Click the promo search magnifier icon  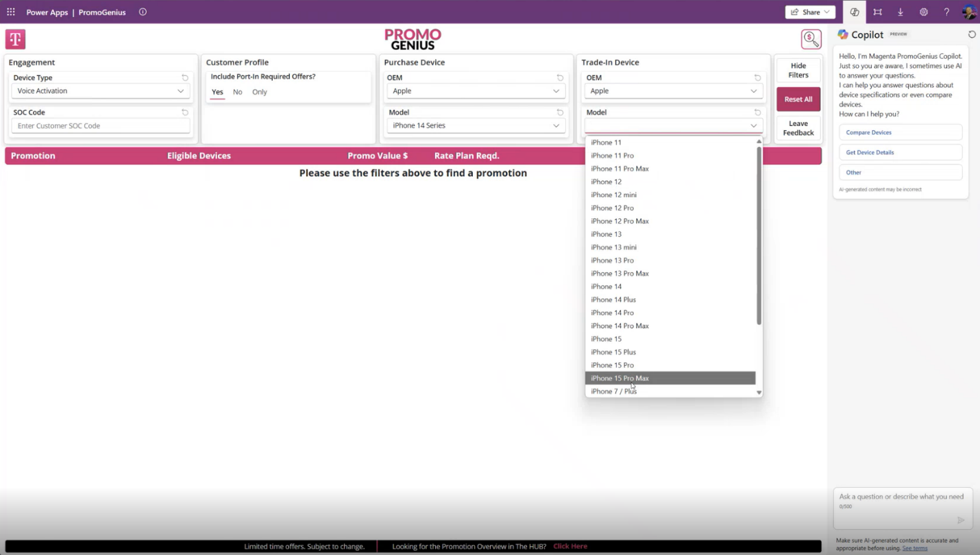(811, 39)
